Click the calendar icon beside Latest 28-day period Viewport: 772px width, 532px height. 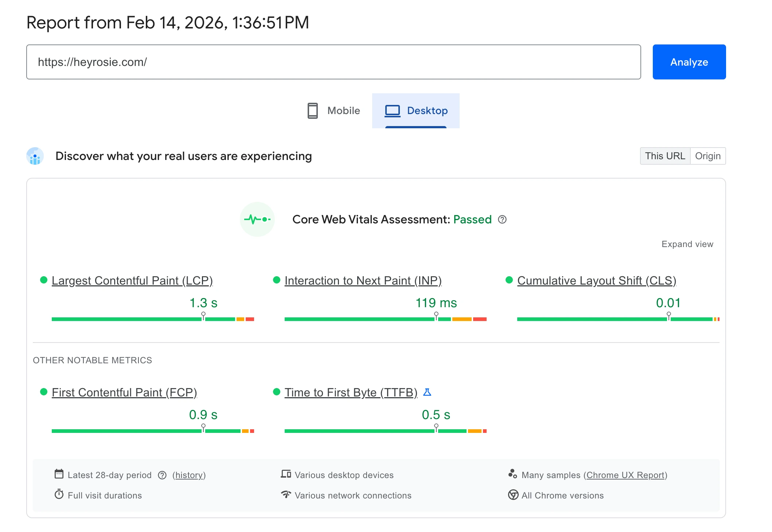pyautogui.click(x=59, y=474)
